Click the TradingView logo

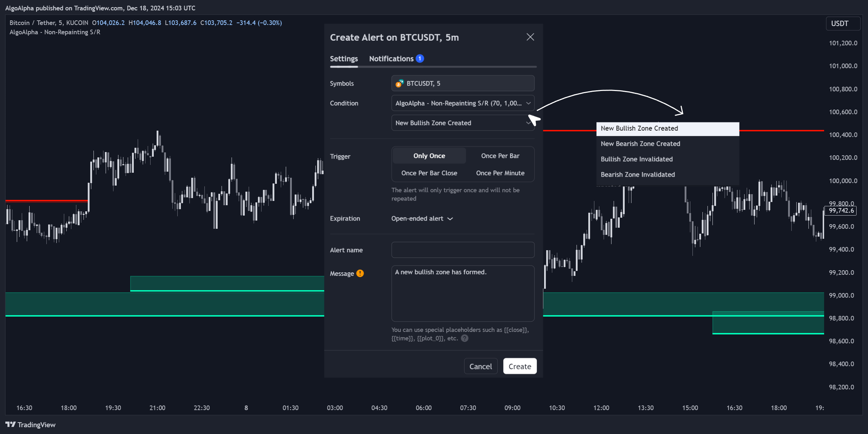coord(30,425)
